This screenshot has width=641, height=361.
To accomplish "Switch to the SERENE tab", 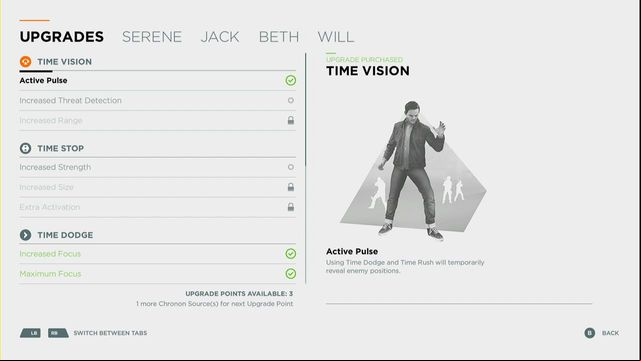I will pyautogui.click(x=152, y=37).
